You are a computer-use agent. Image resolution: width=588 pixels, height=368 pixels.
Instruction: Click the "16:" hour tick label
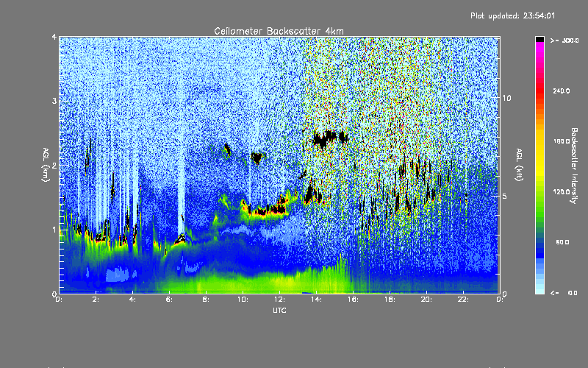click(x=353, y=300)
